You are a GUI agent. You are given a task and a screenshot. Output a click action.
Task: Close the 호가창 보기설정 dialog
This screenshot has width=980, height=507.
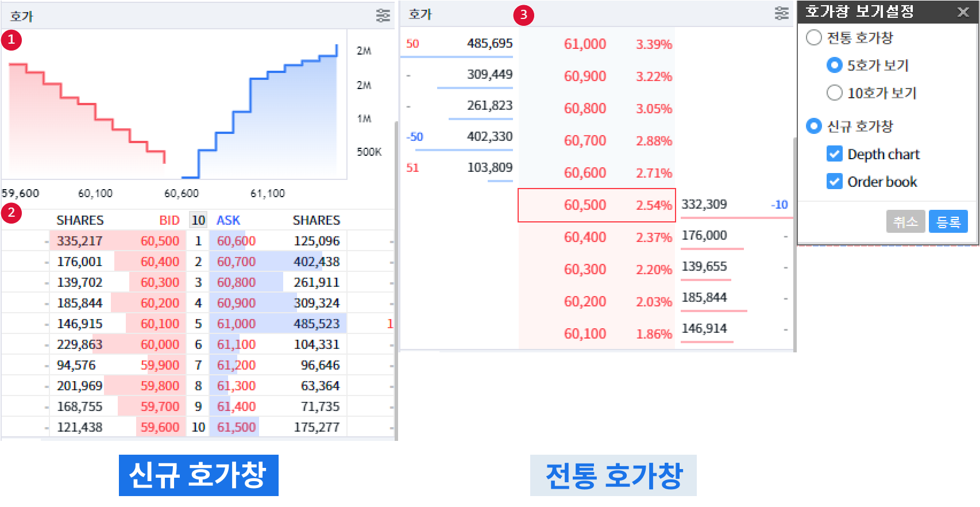click(963, 12)
